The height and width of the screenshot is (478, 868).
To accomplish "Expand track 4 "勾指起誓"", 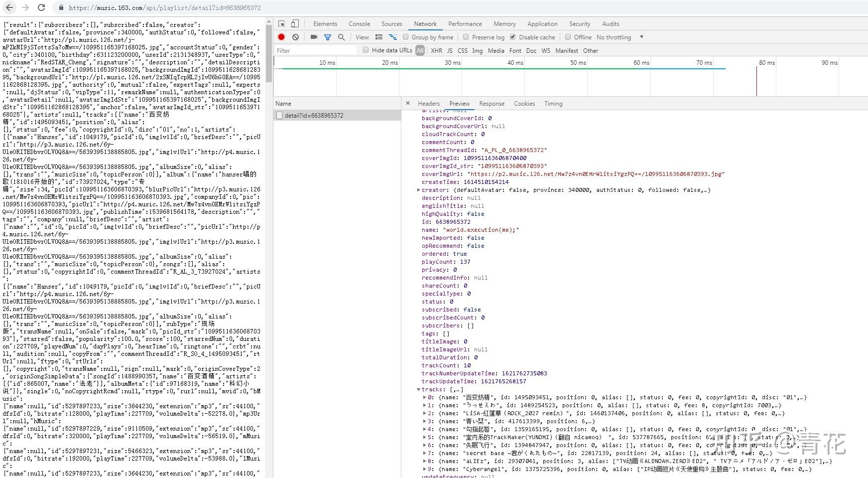I will tap(424, 429).
